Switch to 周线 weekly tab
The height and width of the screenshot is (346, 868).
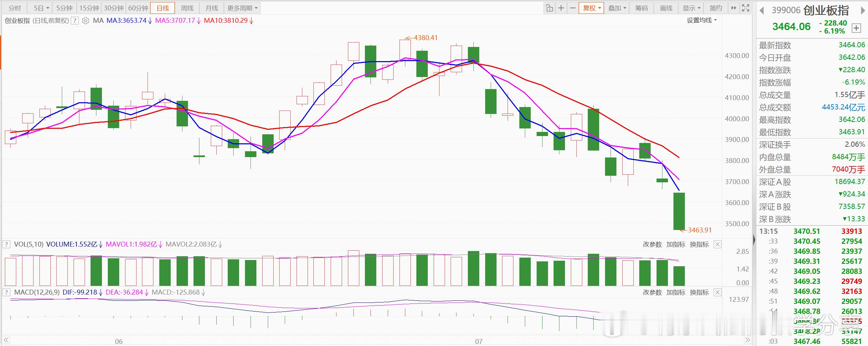point(187,8)
